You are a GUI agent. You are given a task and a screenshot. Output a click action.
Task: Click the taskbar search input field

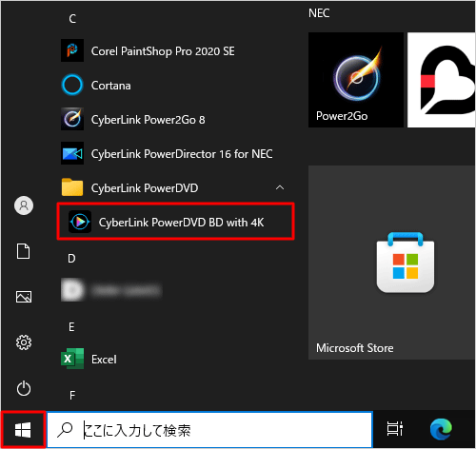click(x=209, y=430)
